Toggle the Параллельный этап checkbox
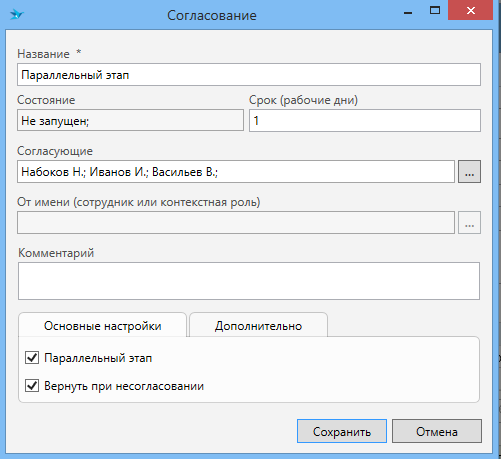 [32, 358]
